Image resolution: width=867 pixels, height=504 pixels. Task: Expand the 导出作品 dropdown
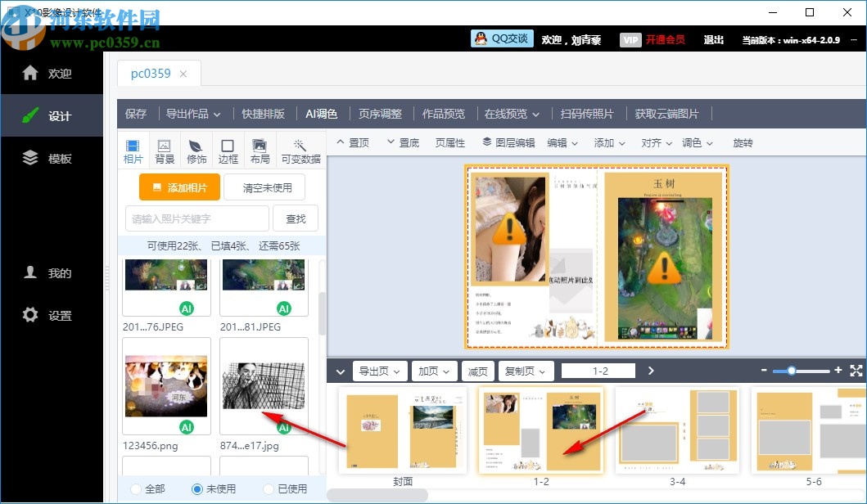(x=193, y=114)
